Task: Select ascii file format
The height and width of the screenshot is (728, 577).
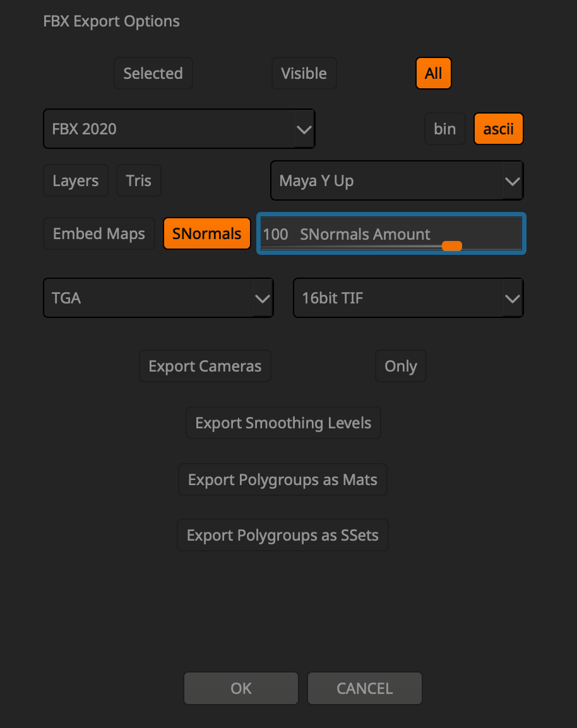Action: click(x=498, y=129)
